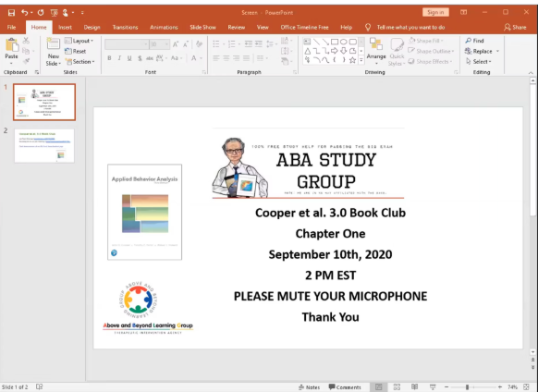Expand the shapes gallery More arrow

[x=361, y=60]
